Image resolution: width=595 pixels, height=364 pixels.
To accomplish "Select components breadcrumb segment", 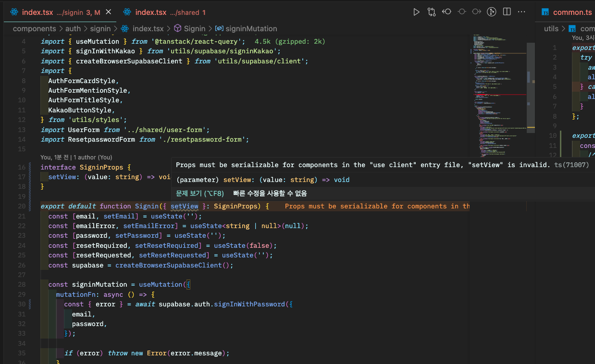I will tap(35, 29).
